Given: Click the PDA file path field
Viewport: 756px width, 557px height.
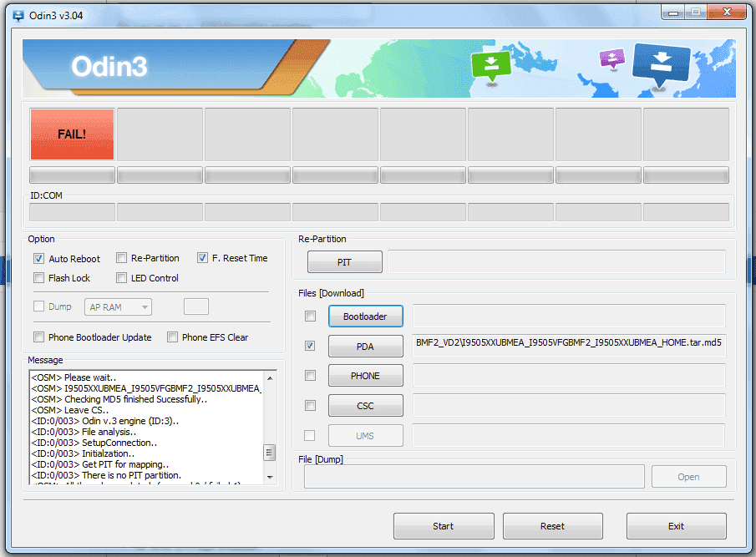Looking at the screenshot, I should pos(569,346).
